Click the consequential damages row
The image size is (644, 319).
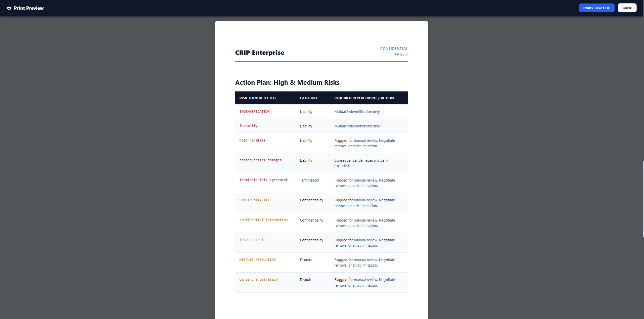click(260, 160)
